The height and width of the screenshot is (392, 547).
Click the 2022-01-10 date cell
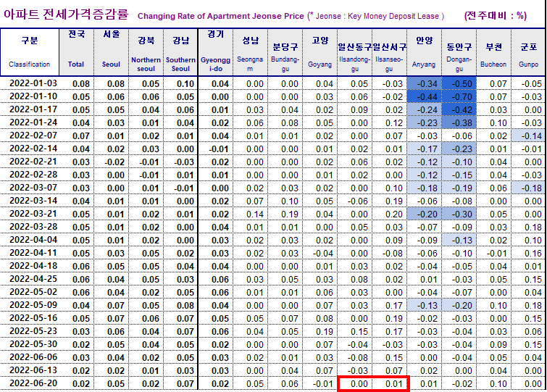pyautogui.click(x=33, y=96)
